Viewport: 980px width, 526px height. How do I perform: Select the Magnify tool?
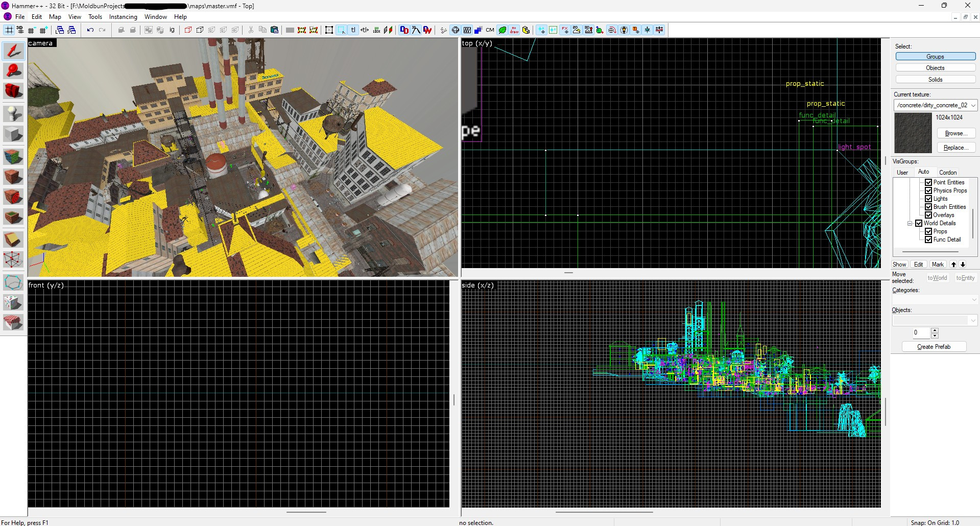tap(13, 70)
